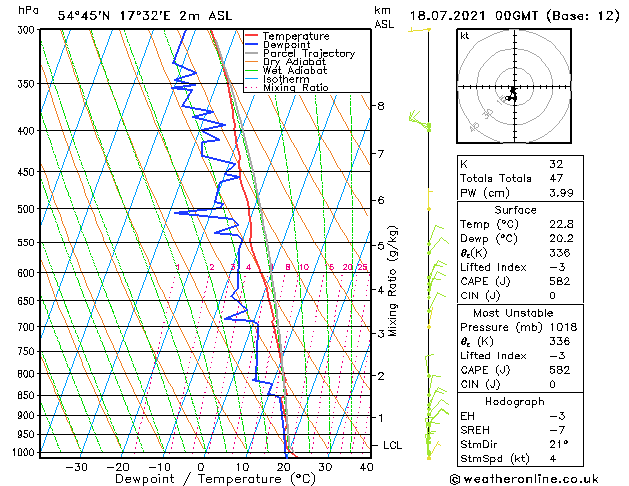Click the '700' hPa pressure label
629x486 pixels.
[28, 327]
